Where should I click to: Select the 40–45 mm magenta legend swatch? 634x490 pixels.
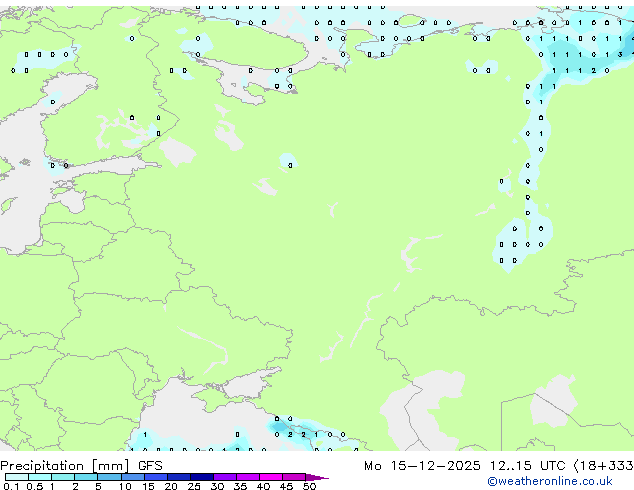tap(271, 477)
